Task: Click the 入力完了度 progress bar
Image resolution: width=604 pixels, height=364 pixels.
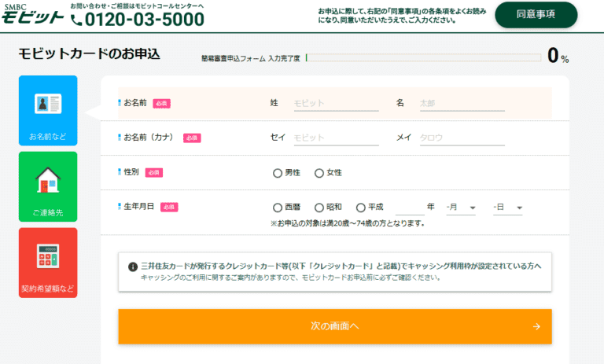Action: (423, 57)
